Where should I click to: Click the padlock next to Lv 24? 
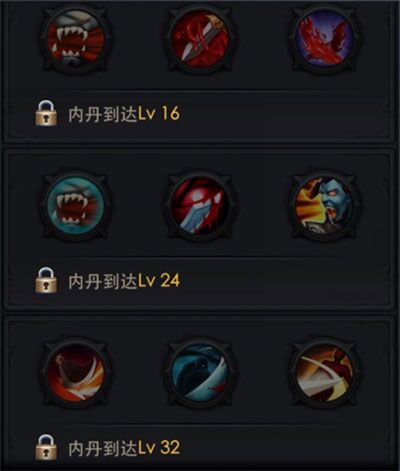(46, 280)
